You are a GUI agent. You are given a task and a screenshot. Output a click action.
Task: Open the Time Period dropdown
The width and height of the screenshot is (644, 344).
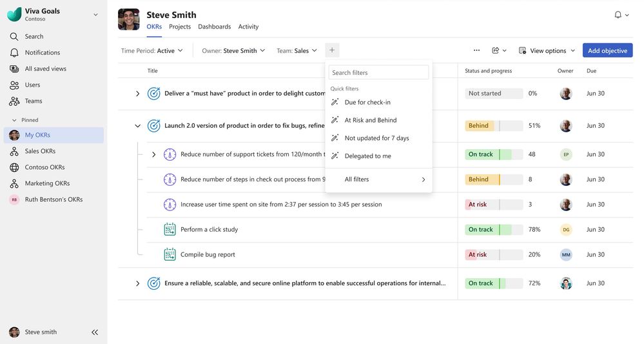(152, 50)
